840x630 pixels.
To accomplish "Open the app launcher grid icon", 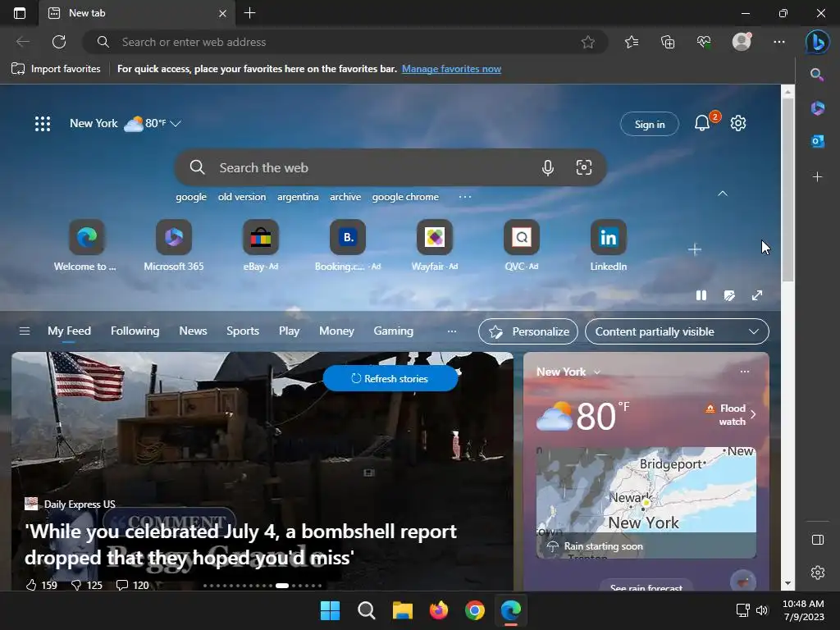I will coord(43,124).
